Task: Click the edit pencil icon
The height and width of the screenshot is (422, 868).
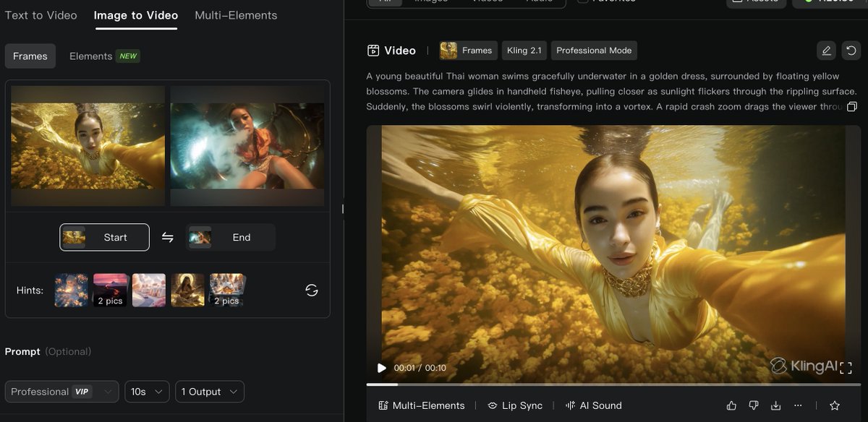Action: (826, 51)
